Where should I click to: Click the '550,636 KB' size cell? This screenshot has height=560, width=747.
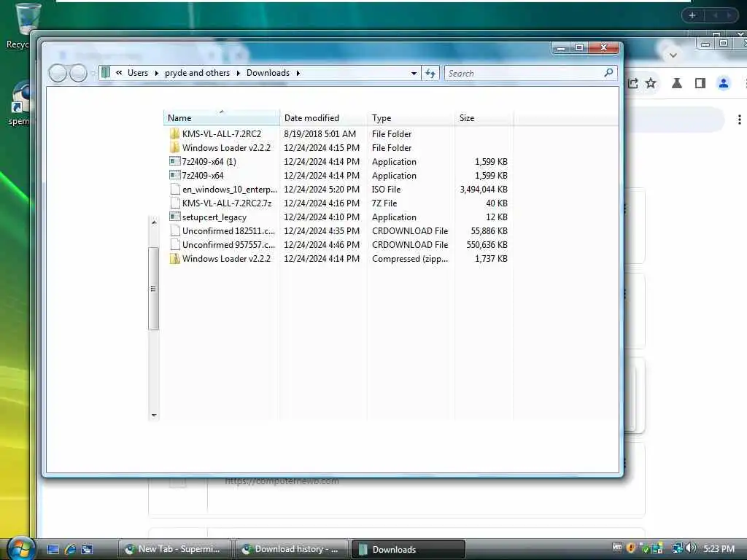487,244
